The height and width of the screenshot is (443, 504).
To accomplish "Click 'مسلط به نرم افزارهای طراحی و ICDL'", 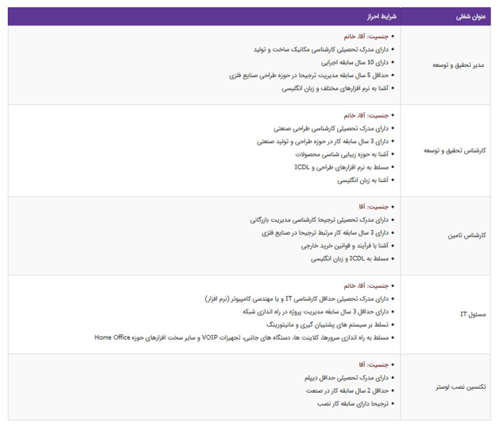I will 341,167.
